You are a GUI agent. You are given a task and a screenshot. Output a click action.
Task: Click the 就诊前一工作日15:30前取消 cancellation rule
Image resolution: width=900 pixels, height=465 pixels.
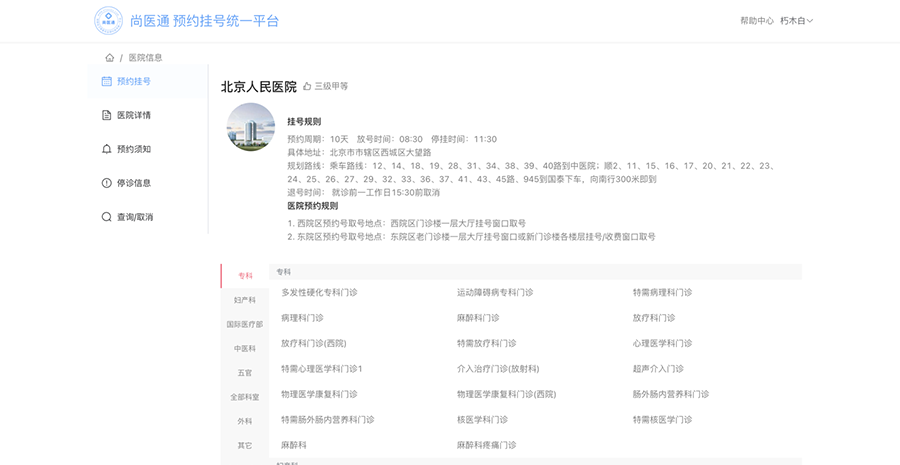(x=386, y=192)
